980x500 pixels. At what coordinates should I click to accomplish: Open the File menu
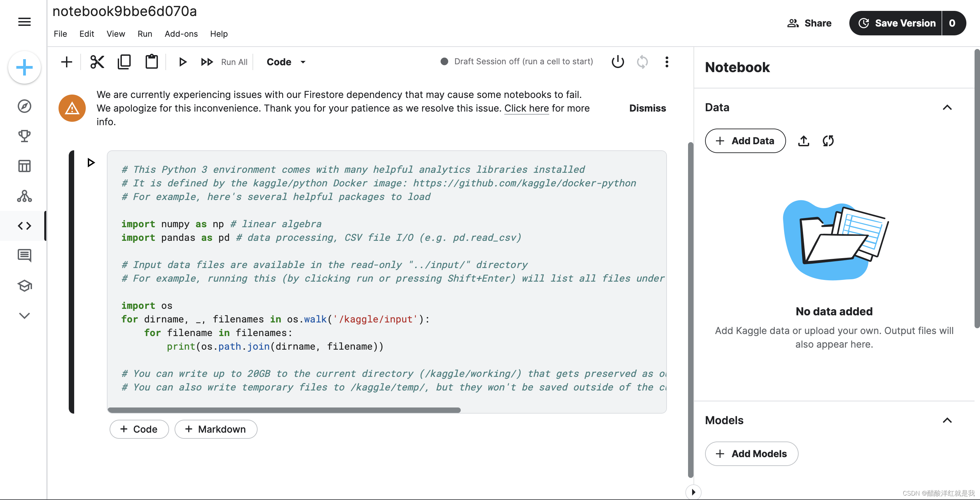point(60,34)
